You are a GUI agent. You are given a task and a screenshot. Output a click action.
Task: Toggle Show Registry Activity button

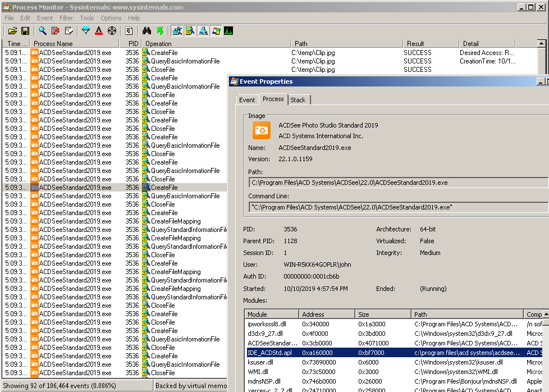[x=177, y=31]
